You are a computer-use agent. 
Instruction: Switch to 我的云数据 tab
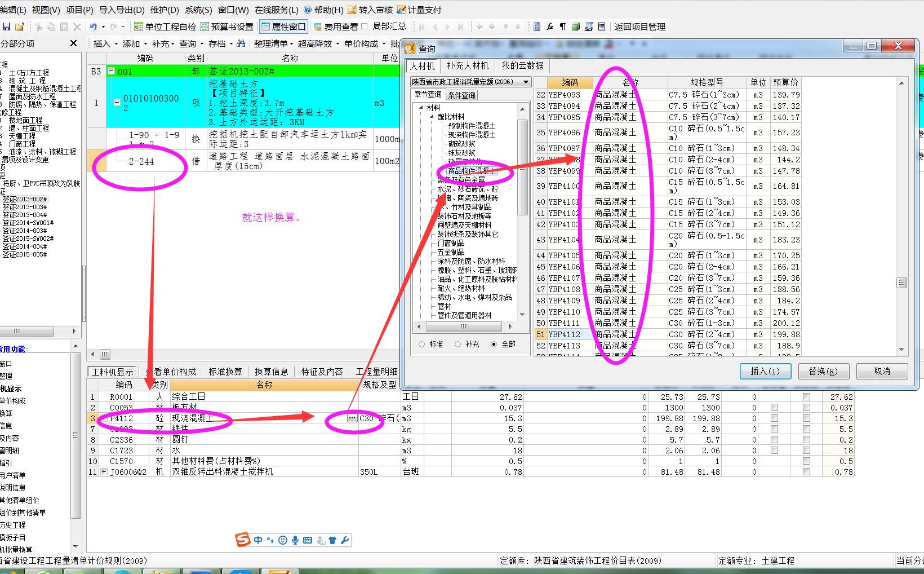point(522,65)
